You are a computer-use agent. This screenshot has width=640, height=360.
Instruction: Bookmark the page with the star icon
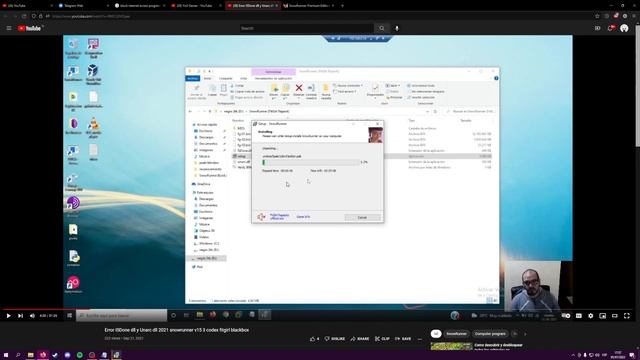597,16
